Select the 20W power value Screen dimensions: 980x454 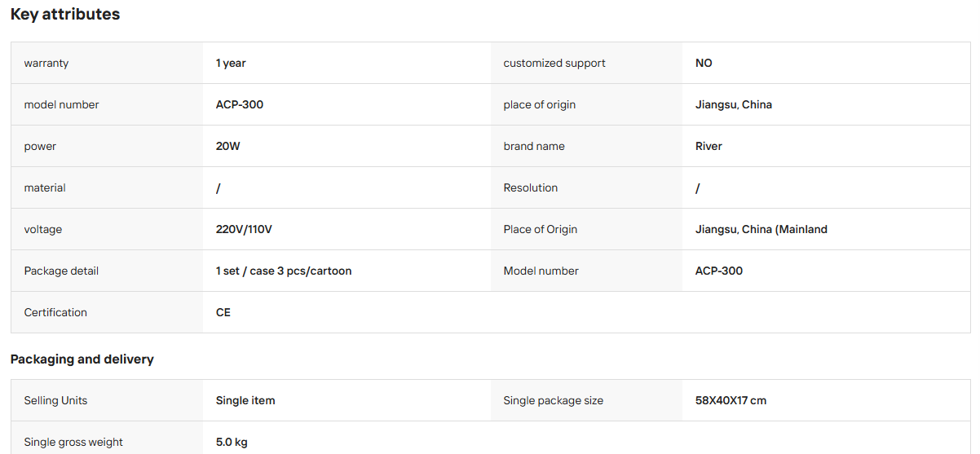point(228,146)
